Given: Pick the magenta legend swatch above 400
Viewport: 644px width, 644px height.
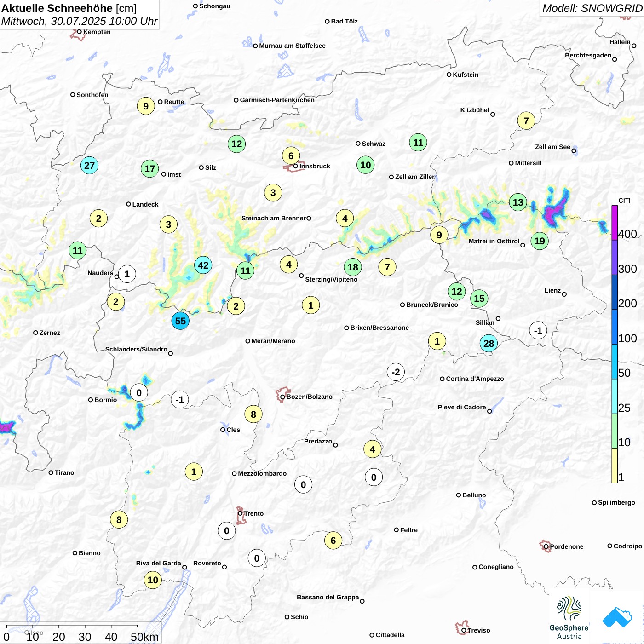Looking at the screenshot, I should (615, 223).
